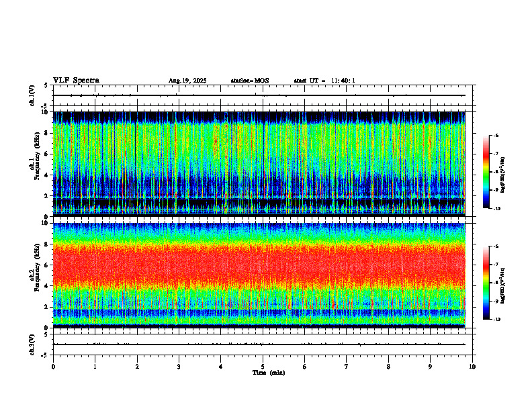Click time-axis tick label "9"
The width and height of the screenshot is (532, 411).
click(430, 367)
